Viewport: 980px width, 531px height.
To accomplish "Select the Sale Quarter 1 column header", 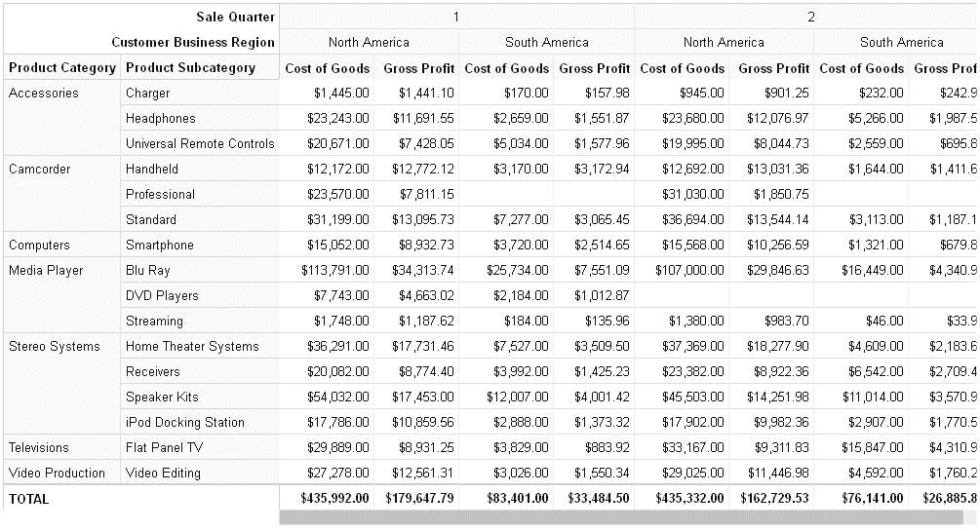I will [x=456, y=17].
